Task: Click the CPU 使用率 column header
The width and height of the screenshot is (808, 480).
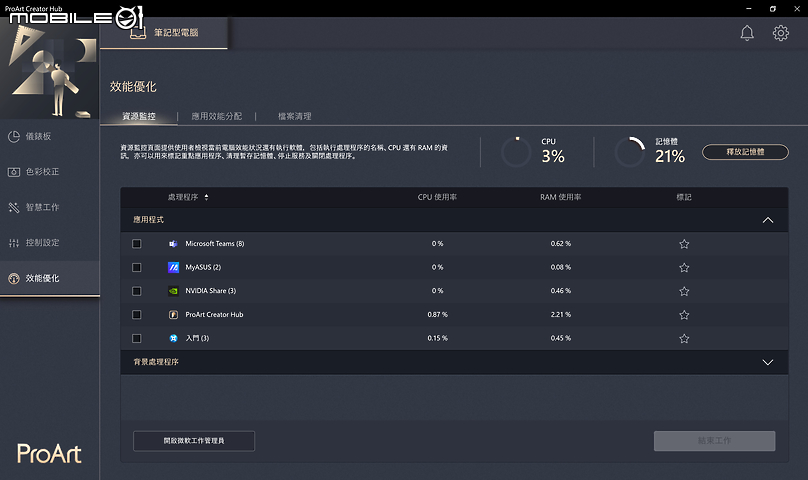Action: tap(437, 197)
